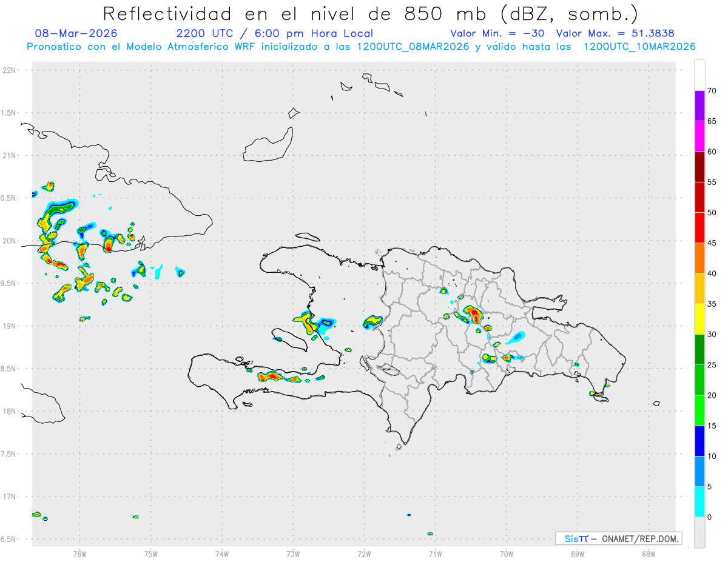This screenshot has width=728, height=562.
Task: Click colorbar tick label '0'
Action: point(709,517)
